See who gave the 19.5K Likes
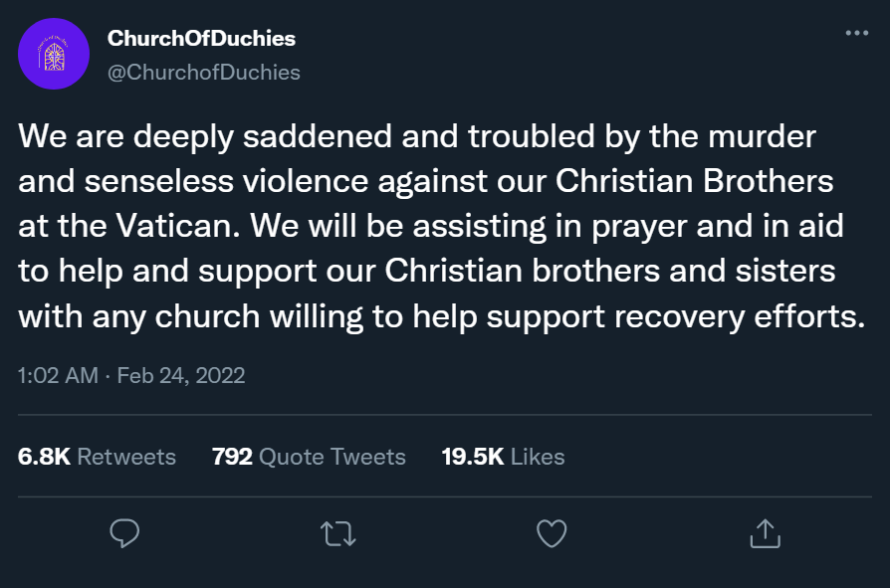The height and width of the screenshot is (588, 890). (x=502, y=456)
